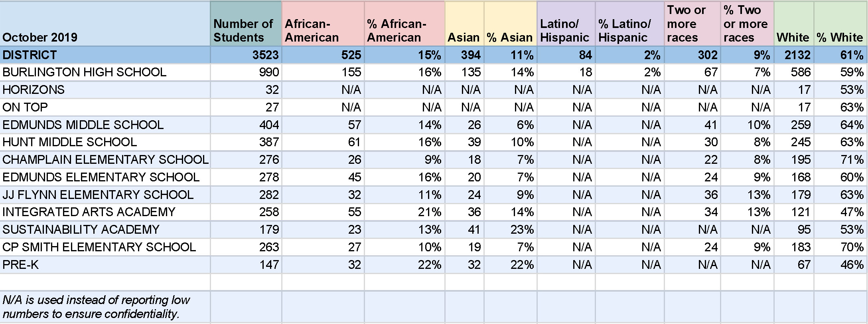Select CHAMPLAIN ELEMENTARY SCHOOL row label
Viewport: 868px width, 324px height.
point(105,159)
